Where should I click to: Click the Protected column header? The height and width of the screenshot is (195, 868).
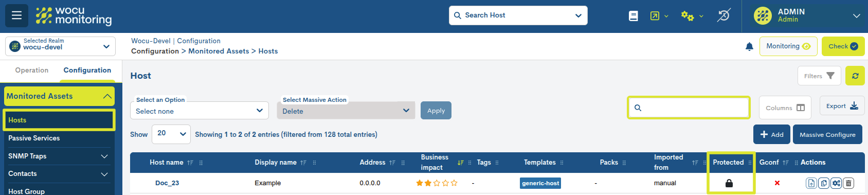point(728,162)
